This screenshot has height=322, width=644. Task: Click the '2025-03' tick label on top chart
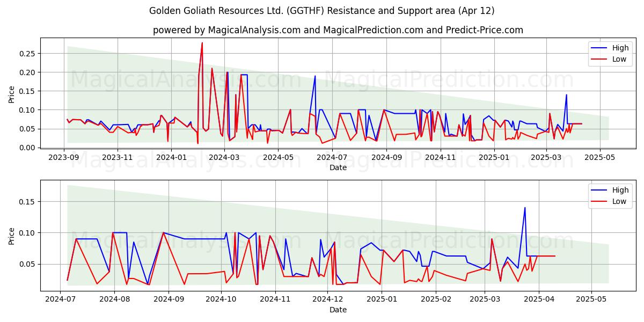[x=545, y=157]
